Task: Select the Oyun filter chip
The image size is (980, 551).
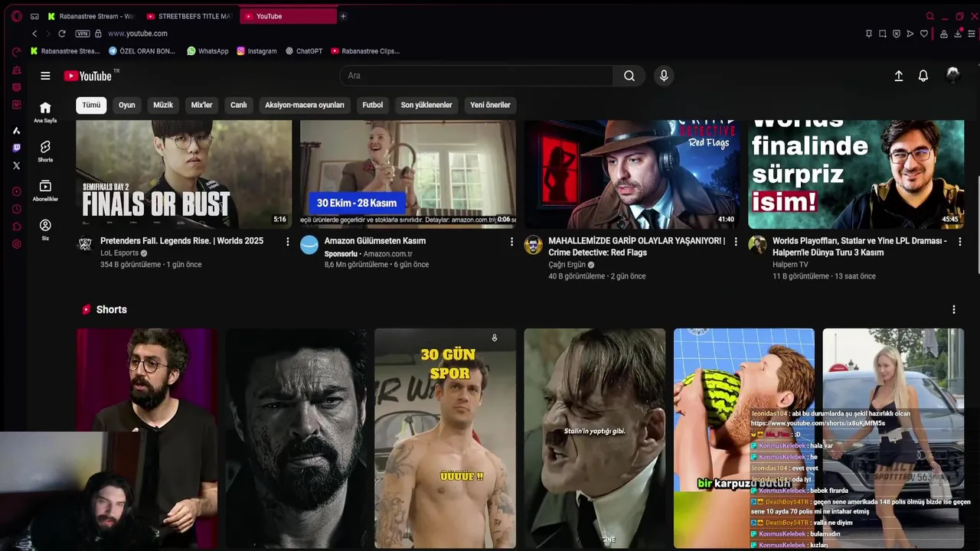Action: tap(127, 105)
